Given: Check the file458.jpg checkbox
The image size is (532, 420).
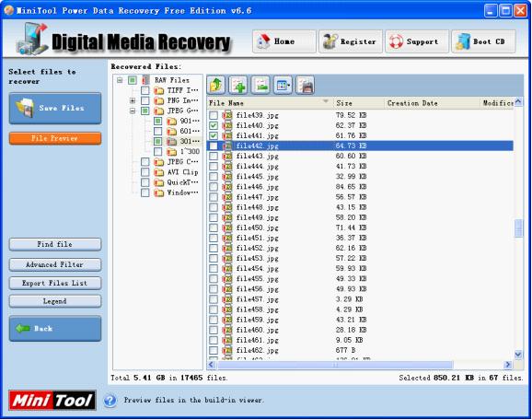Looking at the screenshot, I should [214, 309].
